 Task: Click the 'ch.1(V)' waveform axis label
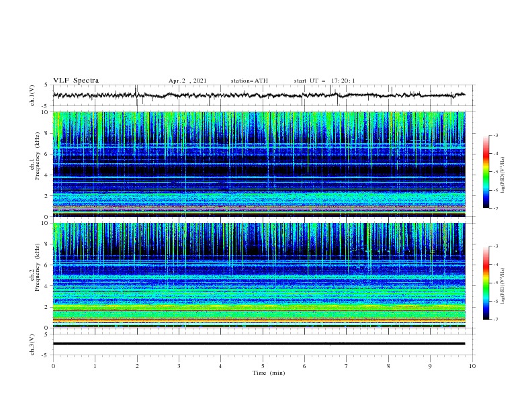tap(32, 95)
